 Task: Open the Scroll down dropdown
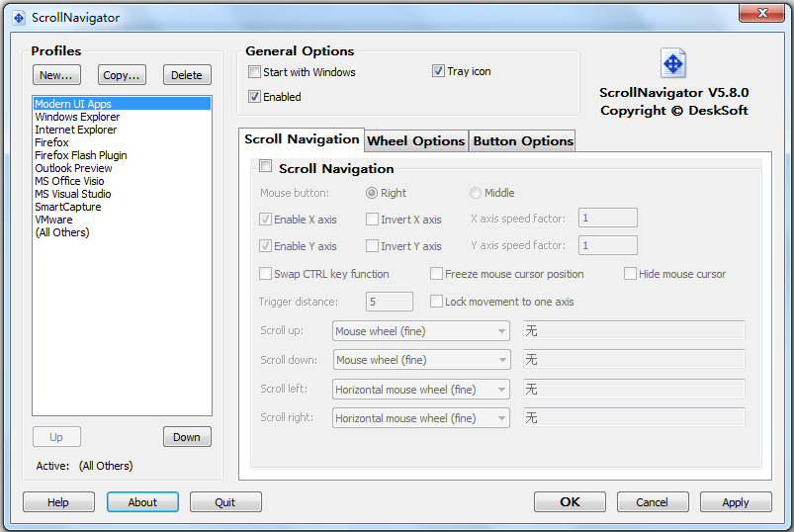point(421,360)
